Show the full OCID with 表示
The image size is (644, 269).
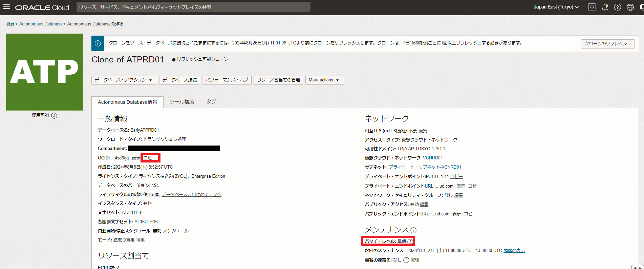[x=136, y=158]
